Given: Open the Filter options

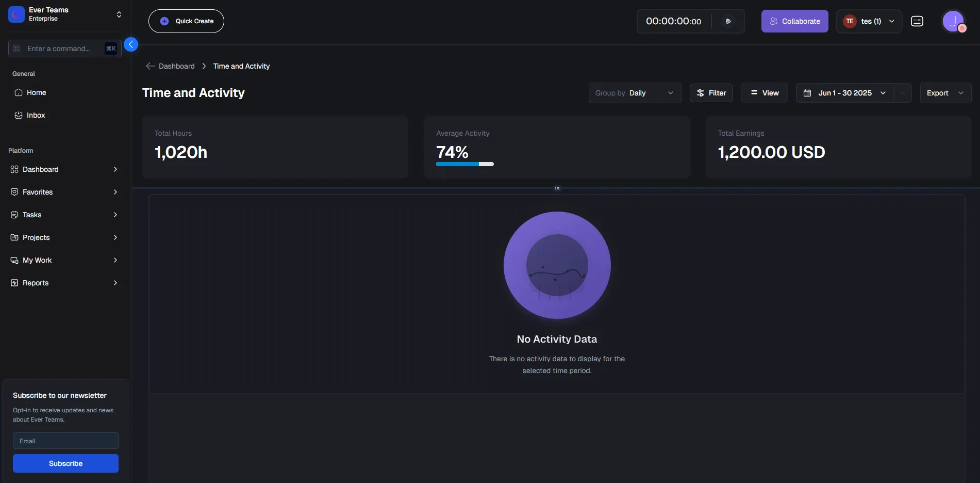Looking at the screenshot, I should (x=711, y=93).
